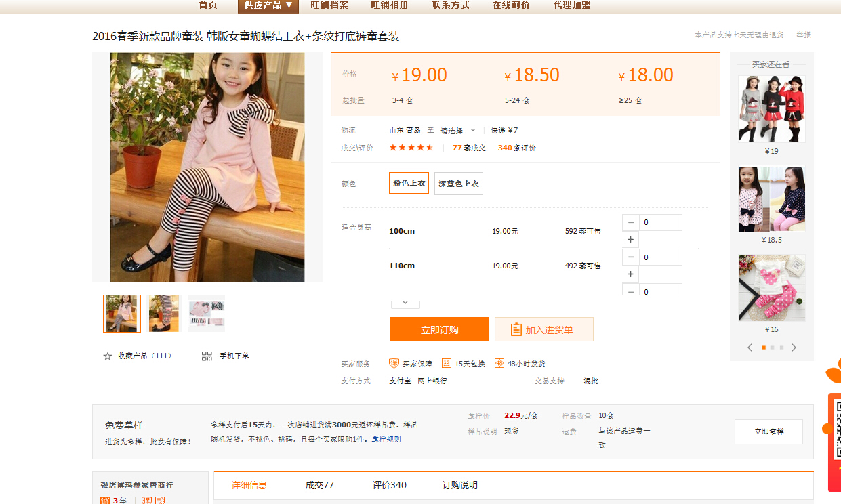This screenshot has width=841, height=504.
Task: Select 粉色上衣 color option
Action: [409, 183]
